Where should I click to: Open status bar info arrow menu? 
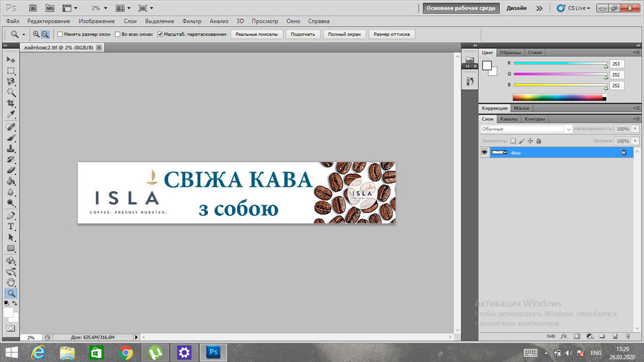[x=136, y=337]
